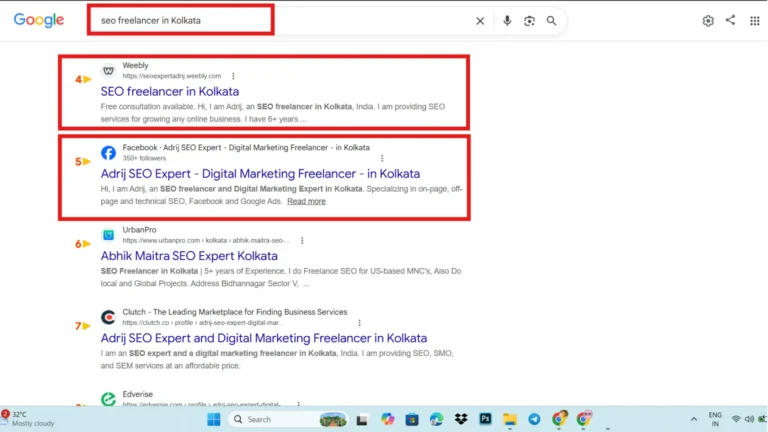768x432 pixels.
Task: Open Google quick settings gear
Action: [x=708, y=21]
